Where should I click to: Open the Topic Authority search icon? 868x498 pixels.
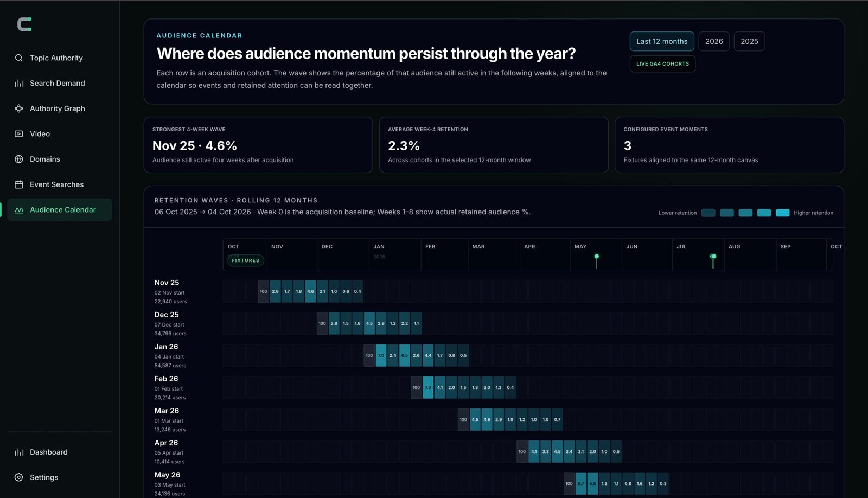tap(19, 58)
